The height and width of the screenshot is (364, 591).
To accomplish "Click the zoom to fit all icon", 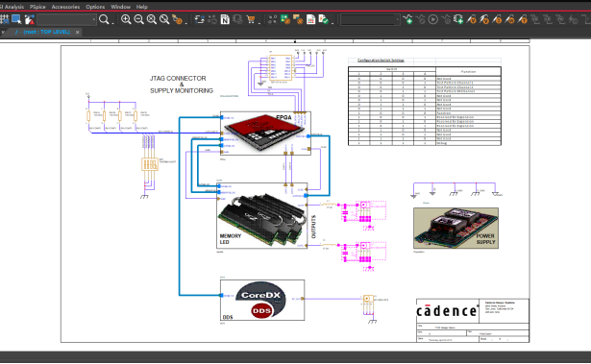I will (164, 19).
